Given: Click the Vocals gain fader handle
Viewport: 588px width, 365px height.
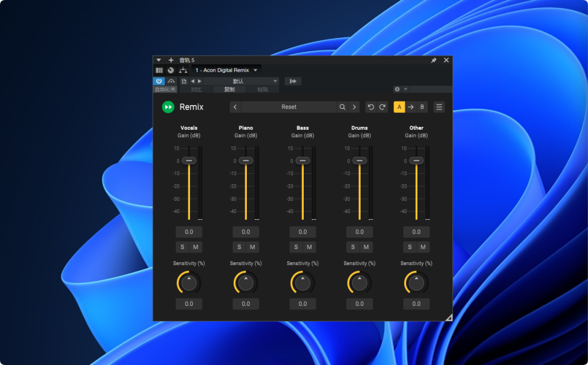Looking at the screenshot, I should tap(189, 160).
